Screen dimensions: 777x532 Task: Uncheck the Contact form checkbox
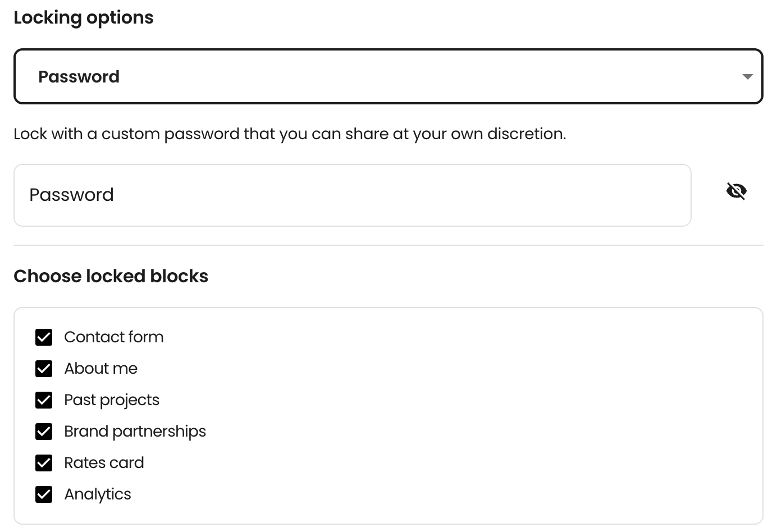tap(44, 337)
